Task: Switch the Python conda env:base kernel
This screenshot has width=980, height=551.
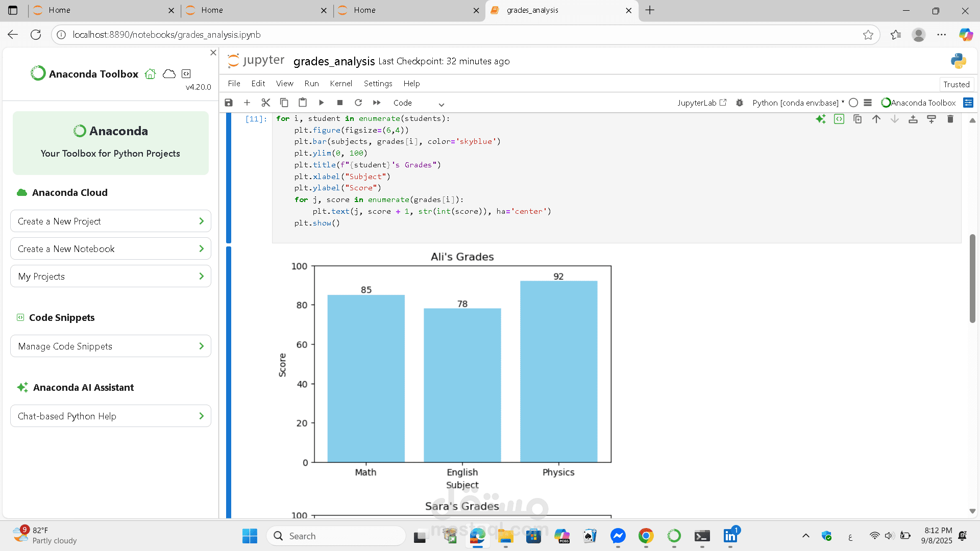Action: [x=798, y=103]
